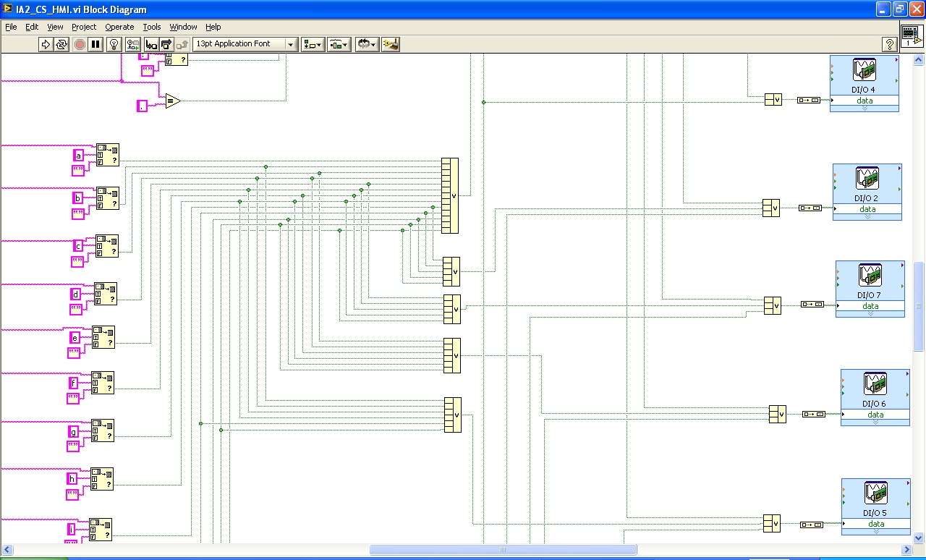Start Run Continuously mode
This screenshot has width=926, height=560.
61,44
